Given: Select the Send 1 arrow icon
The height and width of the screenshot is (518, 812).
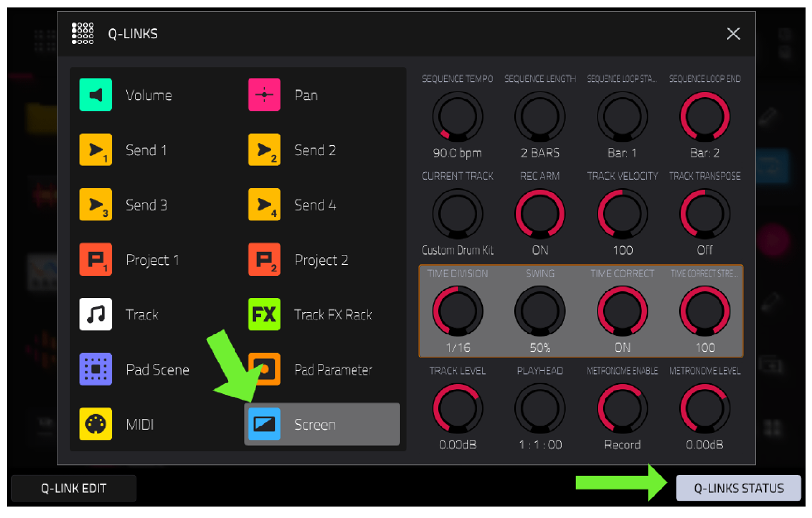Looking at the screenshot, I should pos(96,150).
